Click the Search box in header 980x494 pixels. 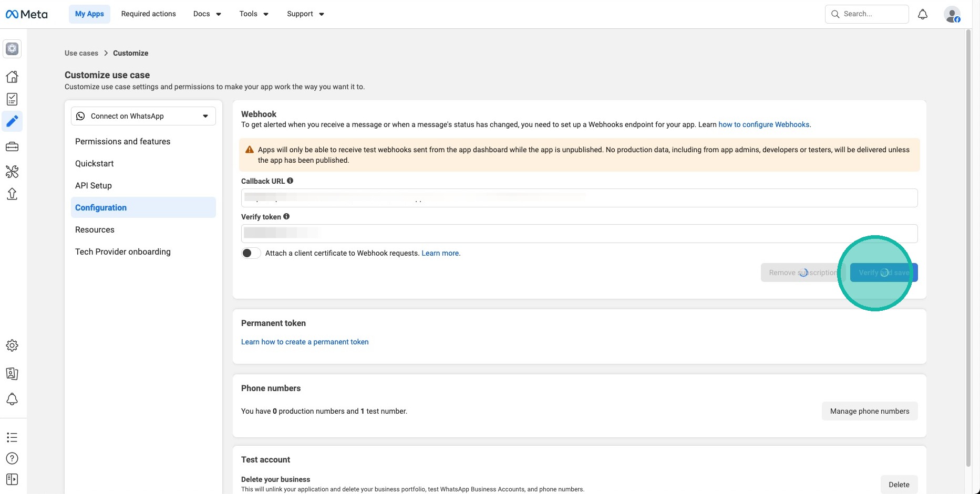point(872,14)
